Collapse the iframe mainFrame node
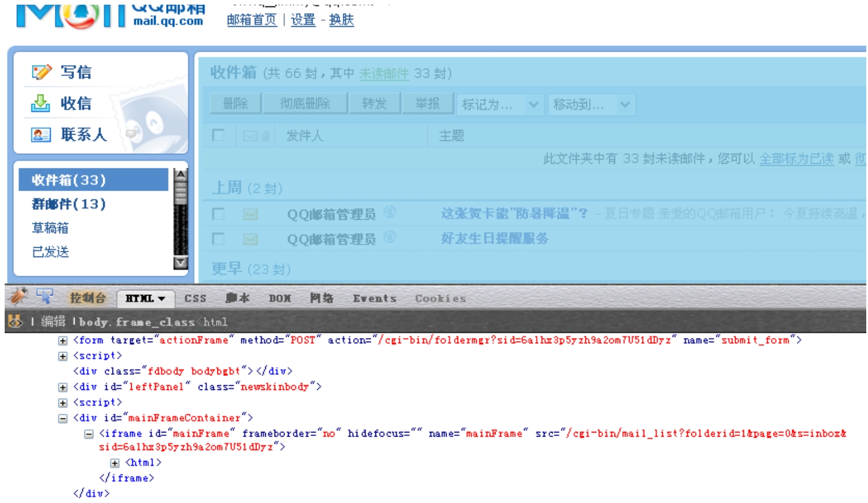Image resolution: width=868 pixels, height=503 pixels. click(x=89, y=434)
